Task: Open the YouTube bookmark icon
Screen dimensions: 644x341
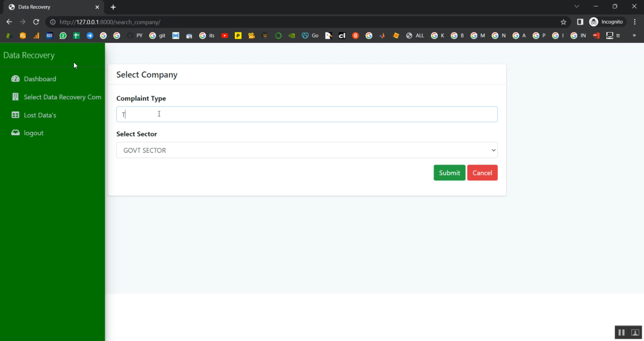Action: 225,36
